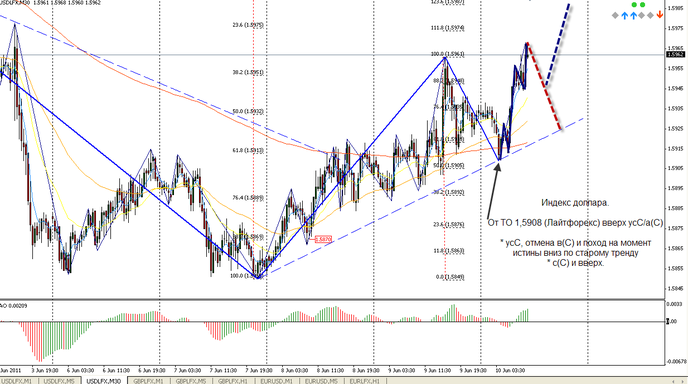Screen dimensions: 688x384
Task: Click the red 1.5870 price label
Action: pos(323,239)
